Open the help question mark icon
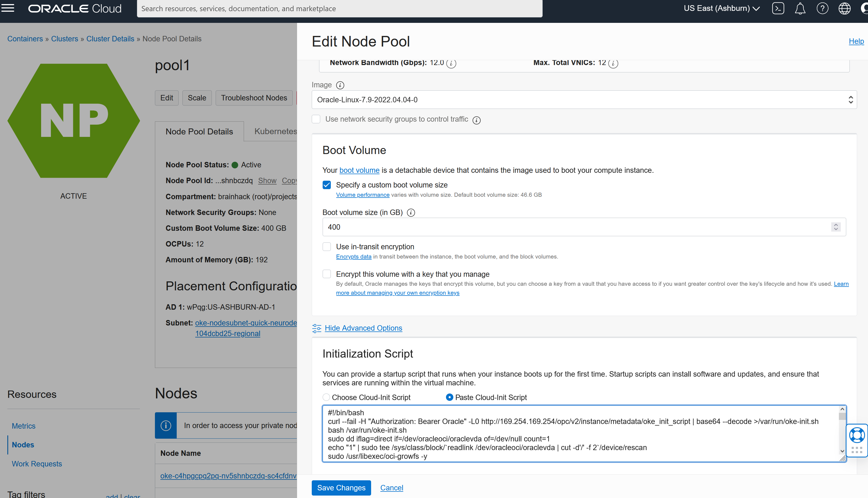The height and width of the screenshot is (498, 868). pos(822,8)
